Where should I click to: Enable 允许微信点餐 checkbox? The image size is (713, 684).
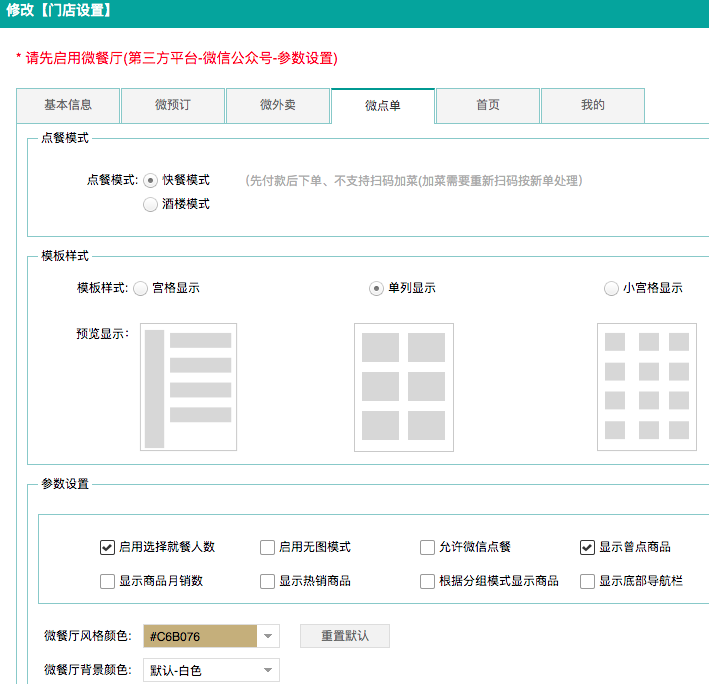coord(428,547)
